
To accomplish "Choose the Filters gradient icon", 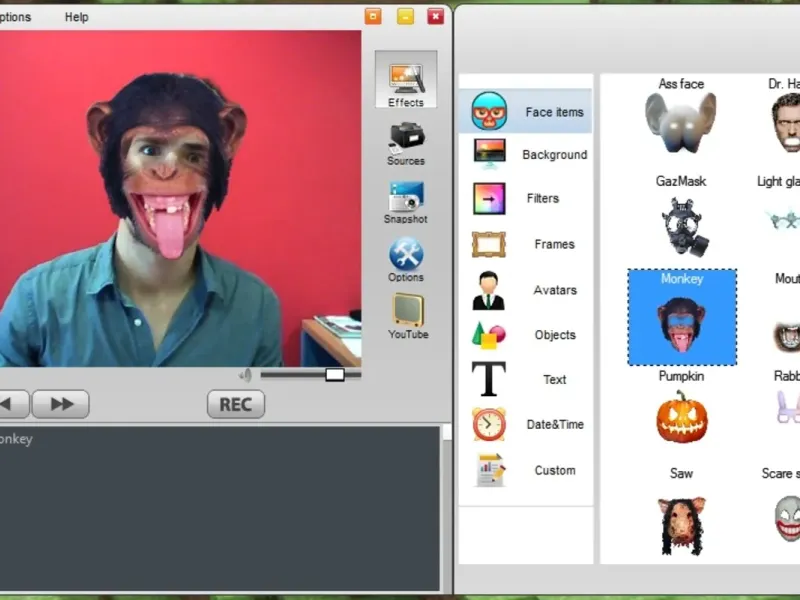I will (x=489, y=198).
